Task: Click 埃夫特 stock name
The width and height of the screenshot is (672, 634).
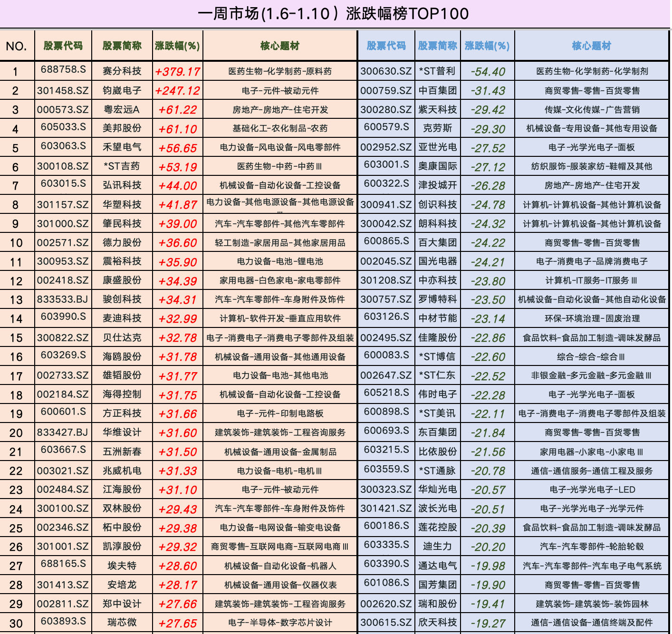Action: (122, 566)
